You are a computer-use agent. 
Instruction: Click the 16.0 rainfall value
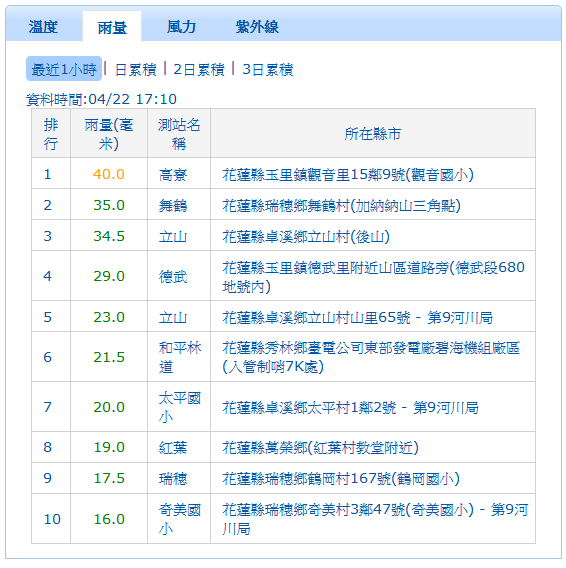(x=109, y=519)
